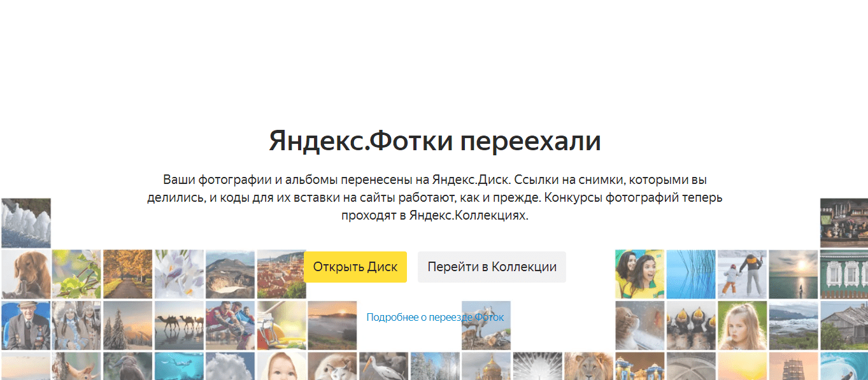
Task: Open the baby birds with open beaks photo
Action: coord(691,325)
